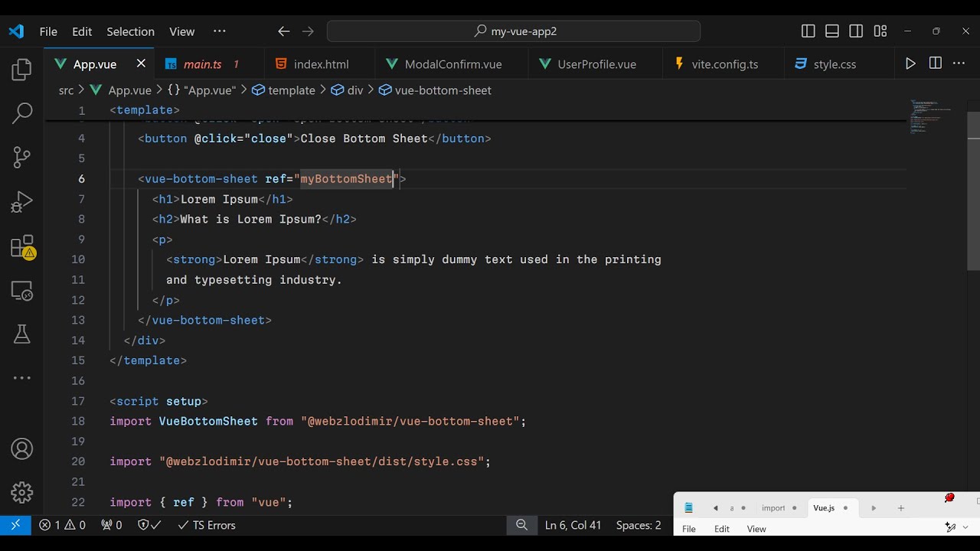Viewport: 980px width, 551px height.
Task: Switch to the UserProfile.vue tab
Action: [596, 64]
